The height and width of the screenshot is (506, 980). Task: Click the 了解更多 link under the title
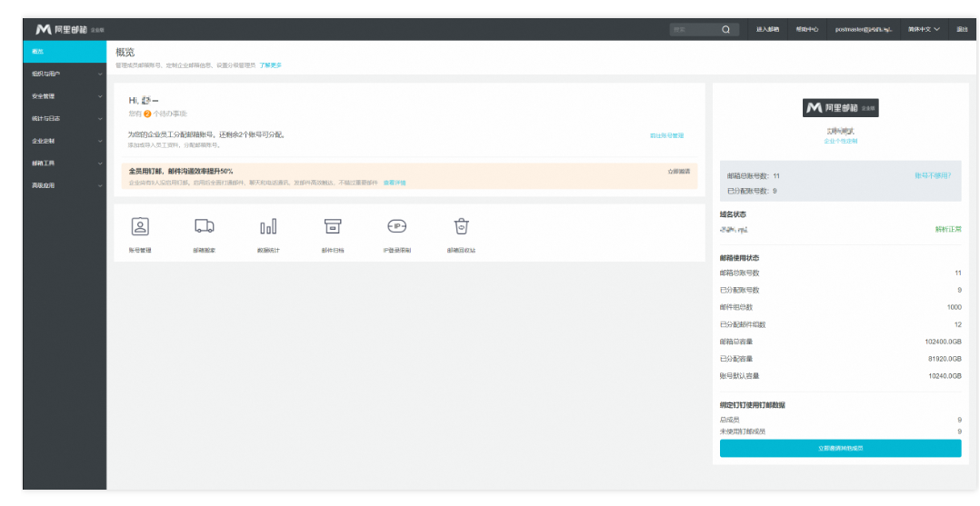270,65
